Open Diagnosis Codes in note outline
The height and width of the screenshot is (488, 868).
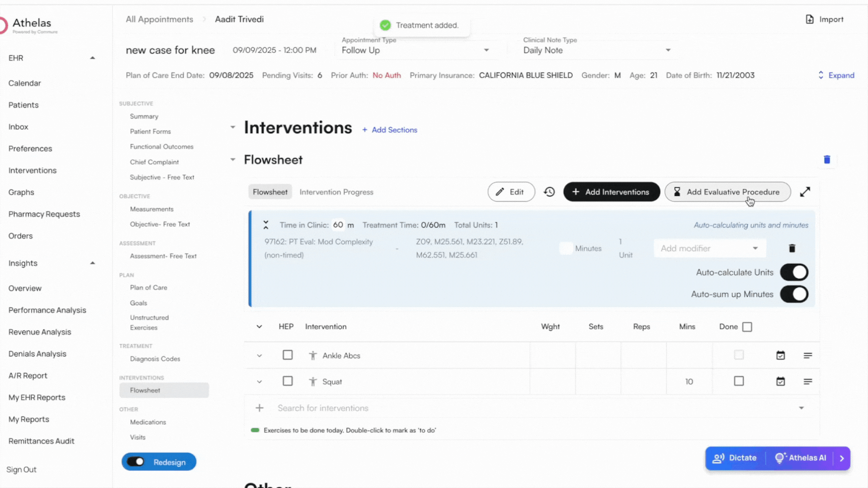155,359
